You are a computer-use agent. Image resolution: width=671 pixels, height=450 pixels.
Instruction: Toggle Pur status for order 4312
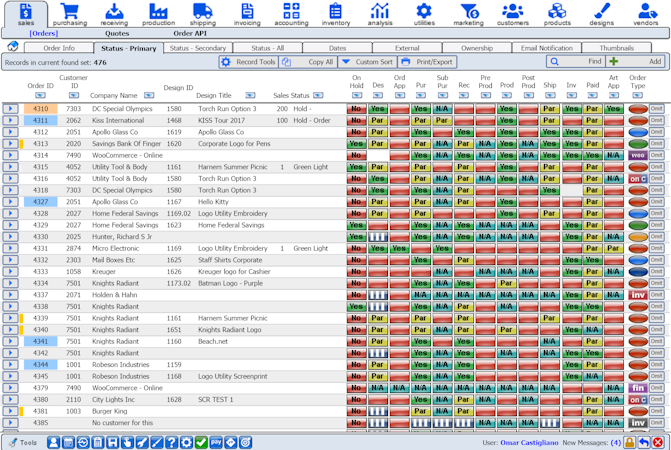[x=421, y=132]
